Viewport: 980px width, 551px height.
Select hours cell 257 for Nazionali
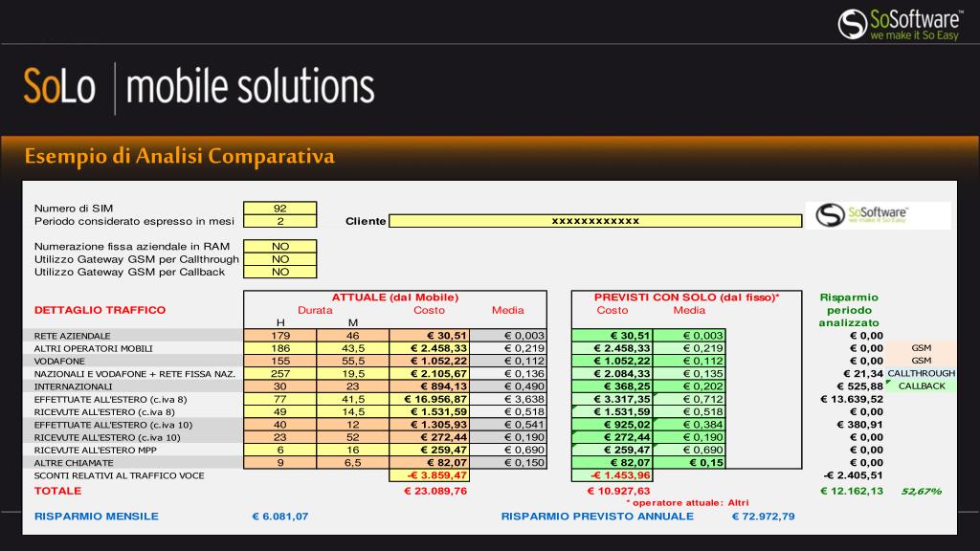click(280, 374)
